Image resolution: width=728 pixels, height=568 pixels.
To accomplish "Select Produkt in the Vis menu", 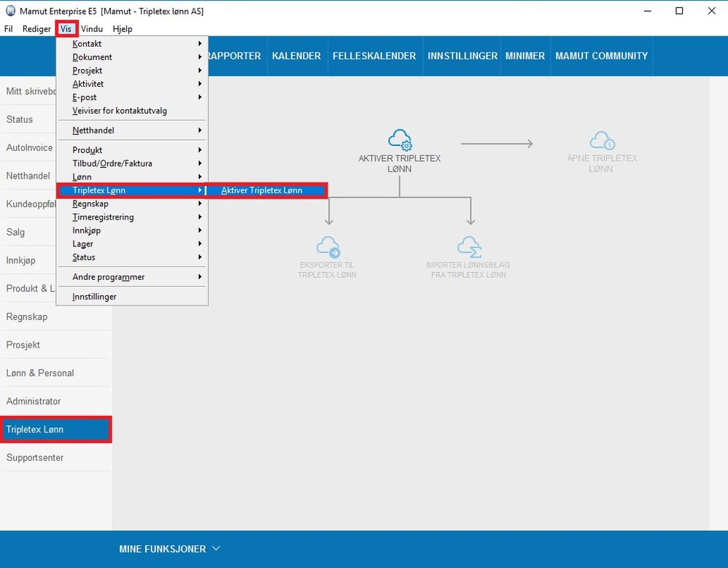I will pyautogui.click(x=132, y=150).
